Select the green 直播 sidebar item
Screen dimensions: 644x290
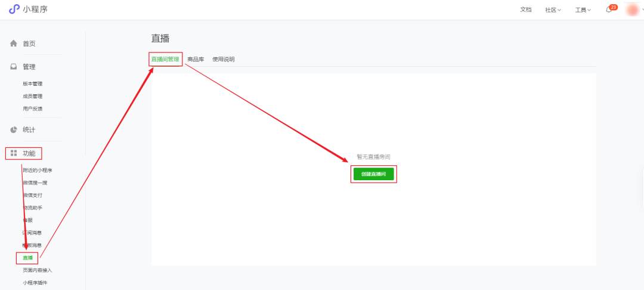tap(27, 258)
